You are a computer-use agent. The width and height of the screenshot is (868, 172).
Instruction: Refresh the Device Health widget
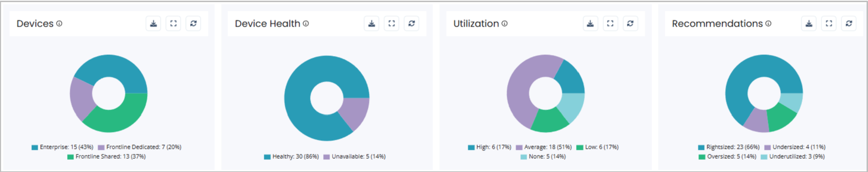[x=411, y=23]
